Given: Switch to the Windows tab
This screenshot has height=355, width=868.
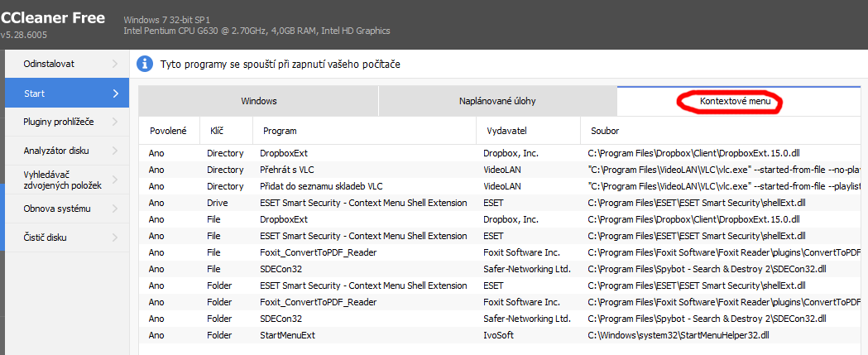Looking at the screenshot, I should [x=258, y=101].
